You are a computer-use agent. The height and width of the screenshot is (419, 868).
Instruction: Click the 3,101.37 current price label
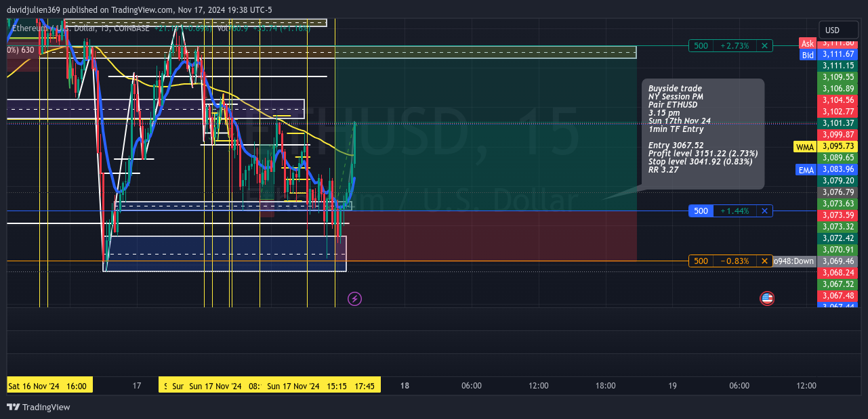[x=838, y=123]
